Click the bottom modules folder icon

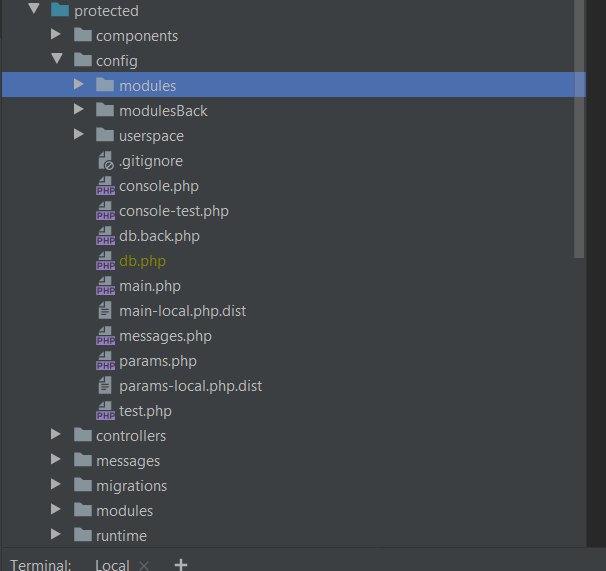pyautogui.click(x=83, y=510)
